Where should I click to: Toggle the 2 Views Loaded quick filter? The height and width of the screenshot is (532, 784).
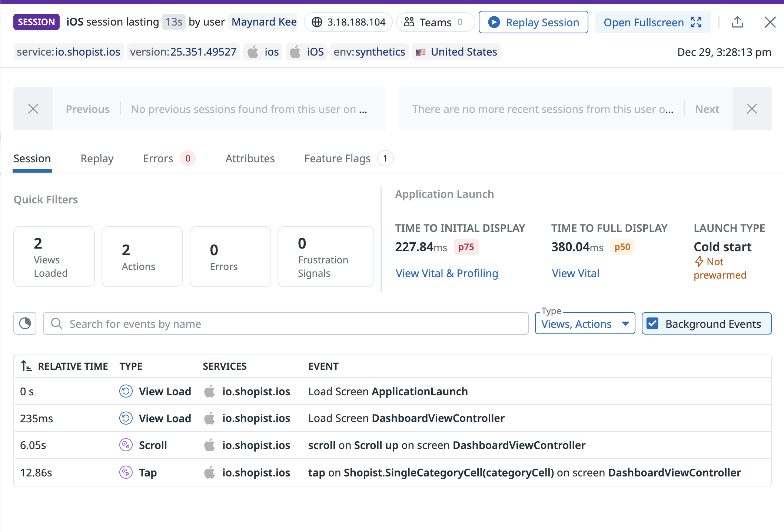pyautogui.click(x=54, y=256)
